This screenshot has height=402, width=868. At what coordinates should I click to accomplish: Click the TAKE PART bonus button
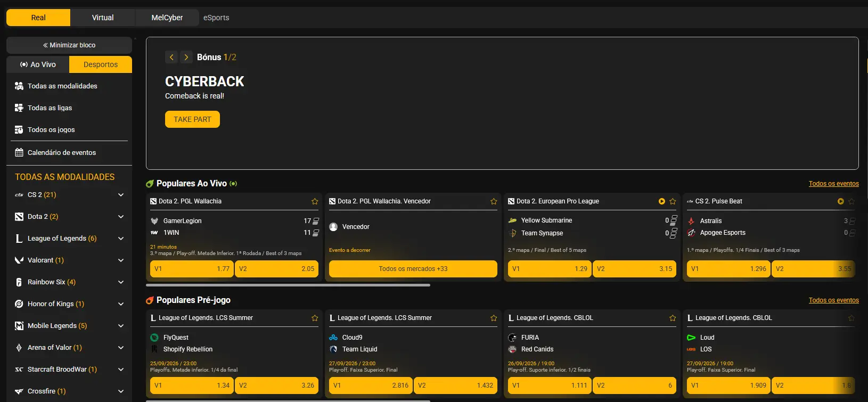point(192,119)
